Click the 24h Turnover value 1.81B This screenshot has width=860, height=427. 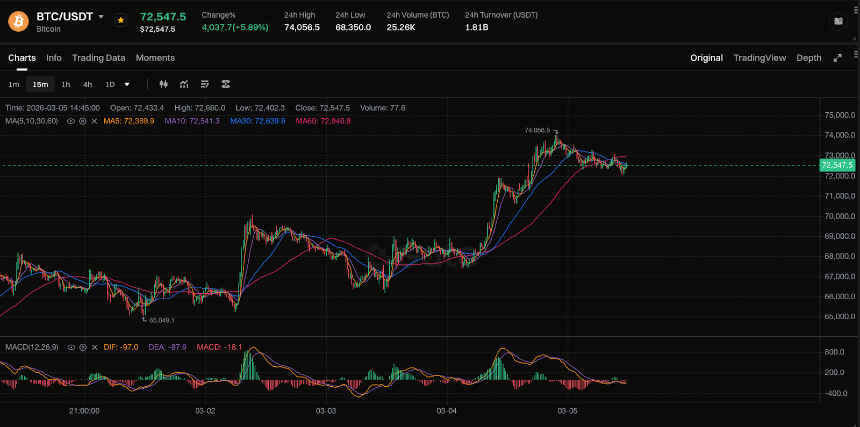(477, 27)
